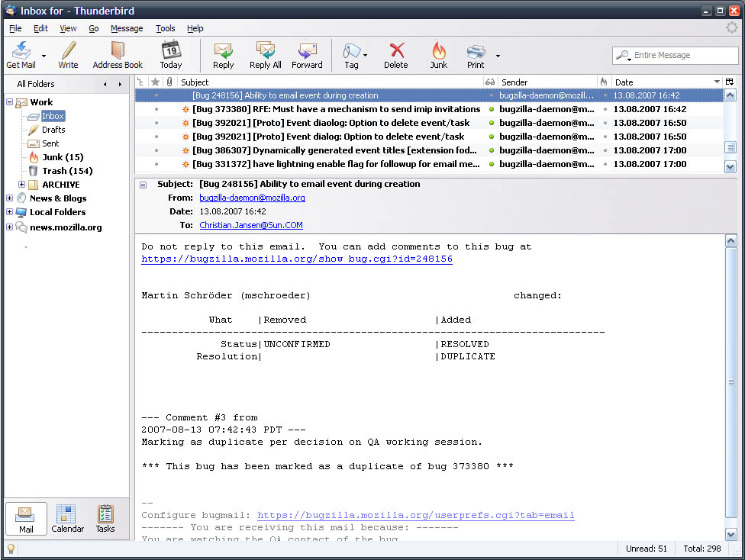Toggle star on Bug 373380 message
Viewport: 745px width, 560px height.
(156, 109)
